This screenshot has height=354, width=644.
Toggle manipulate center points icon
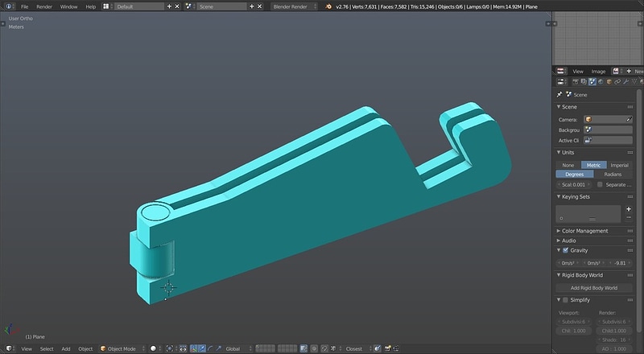(x=183, y=348)
